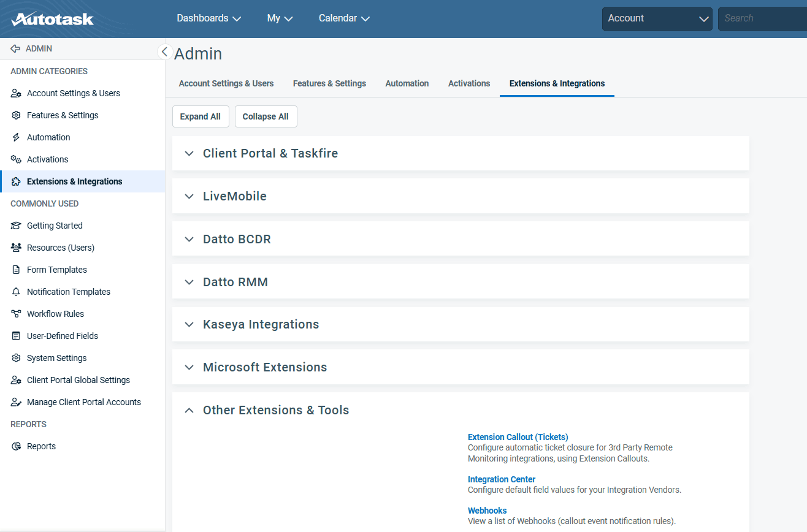Expand the Datto BCDR section chevron

189,240
